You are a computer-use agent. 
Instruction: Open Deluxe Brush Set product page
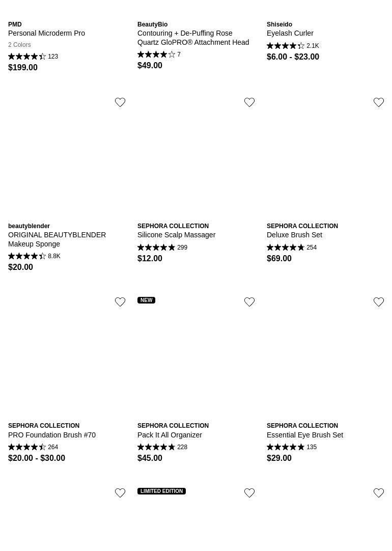click(294, 235)
